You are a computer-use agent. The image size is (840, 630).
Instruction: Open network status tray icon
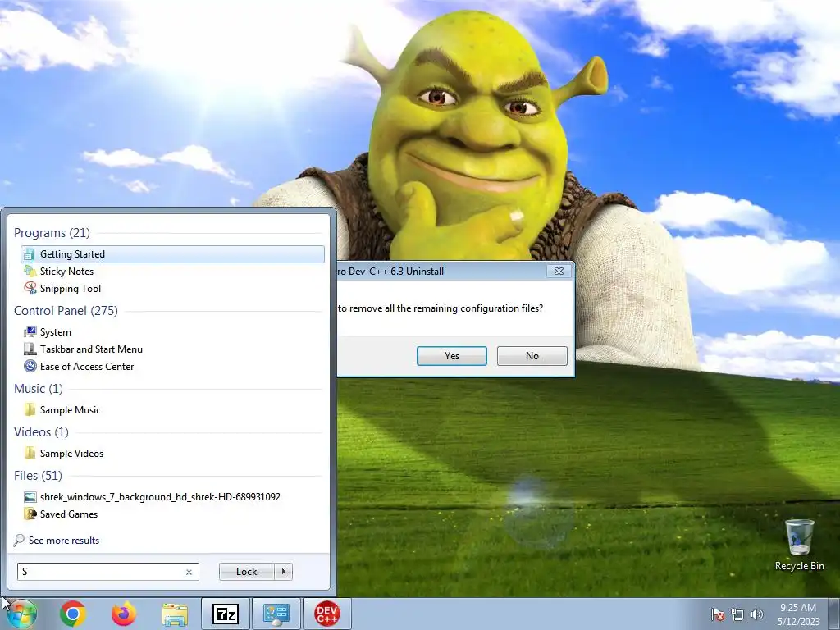737,614
